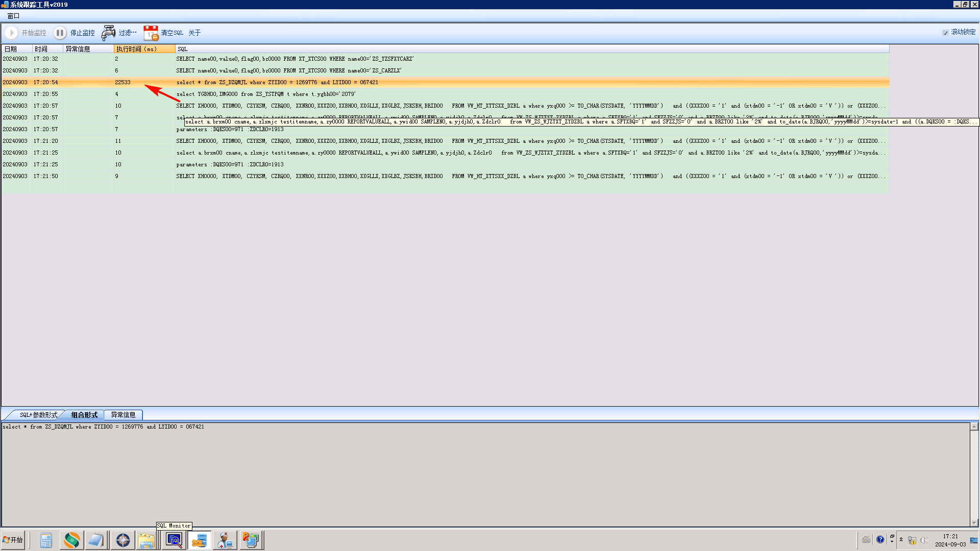This screenshot has width=980, height=551.
Task: Click the blue help question mark icon
Action: tap(880, 539)
